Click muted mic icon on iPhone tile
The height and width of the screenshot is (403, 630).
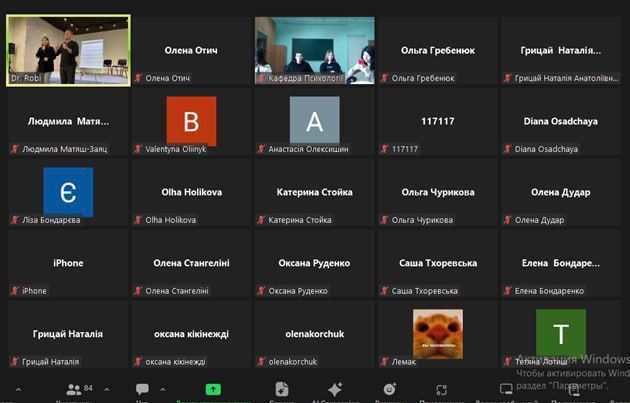tap(15, 291)
